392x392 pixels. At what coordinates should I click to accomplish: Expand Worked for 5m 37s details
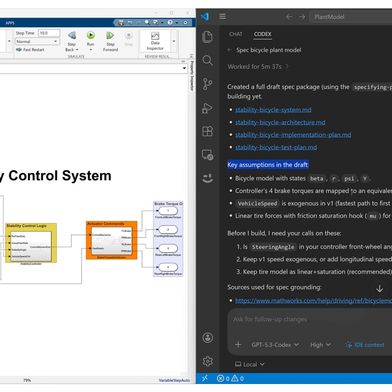(257, 67)
